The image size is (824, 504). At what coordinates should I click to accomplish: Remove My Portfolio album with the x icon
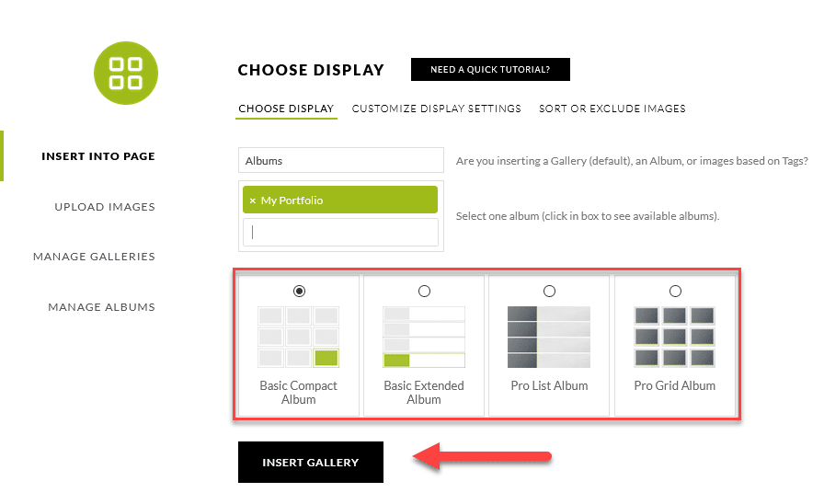253,200
